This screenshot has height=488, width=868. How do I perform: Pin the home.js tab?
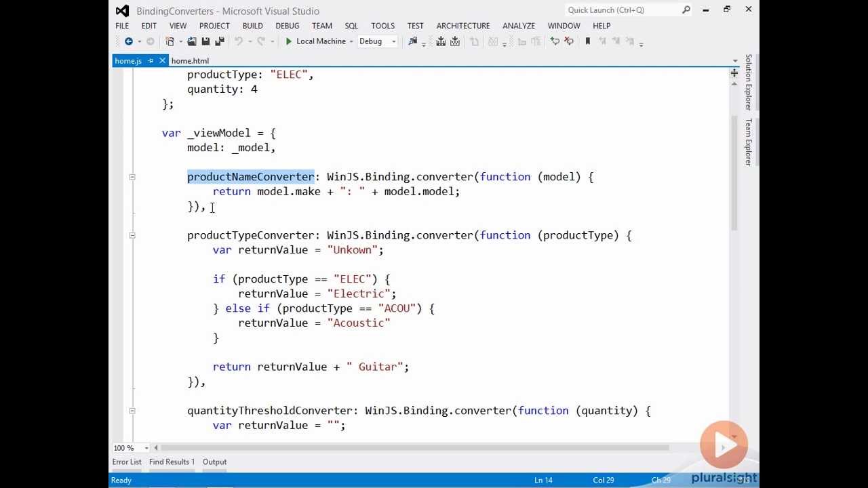(x=151, y=60)
